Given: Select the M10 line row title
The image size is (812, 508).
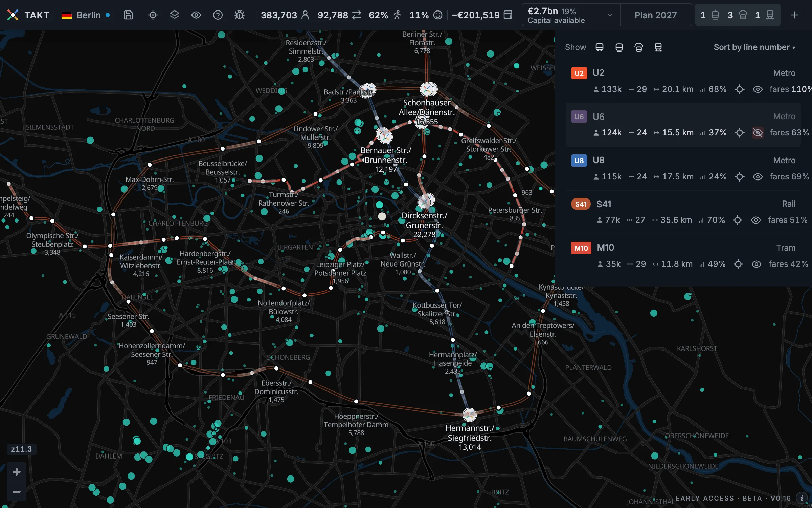Looking at the screenshot, I should [x=606, y=248].
